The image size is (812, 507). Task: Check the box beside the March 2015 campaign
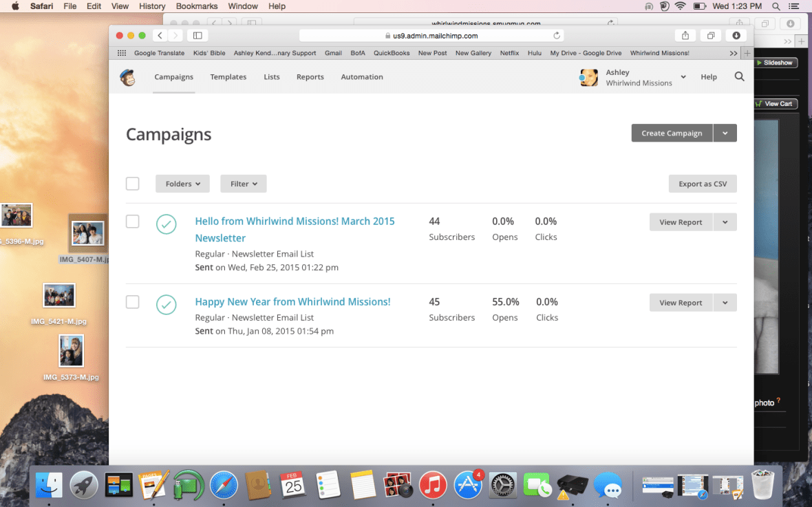point(132,222)
